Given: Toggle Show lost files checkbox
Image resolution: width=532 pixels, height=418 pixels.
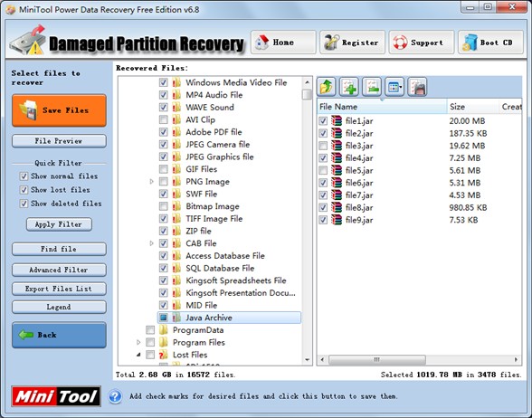Looking at the screenshot, I should tap(24, 190).
